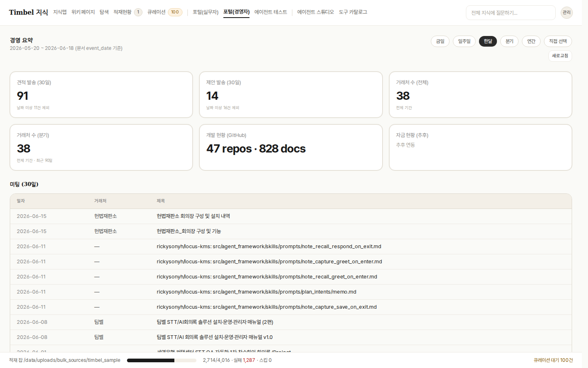The width and height of the screenshot is (588, 368).
Task: Open the note_capture_save_on_exit.md row
Action: [x=291, y=307]
